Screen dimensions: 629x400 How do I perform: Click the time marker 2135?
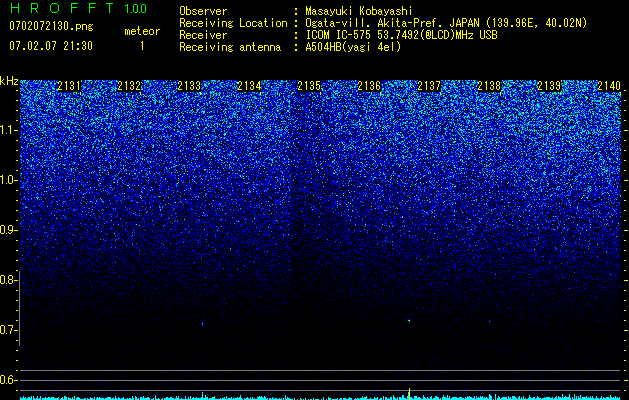(x=309, y=86)
